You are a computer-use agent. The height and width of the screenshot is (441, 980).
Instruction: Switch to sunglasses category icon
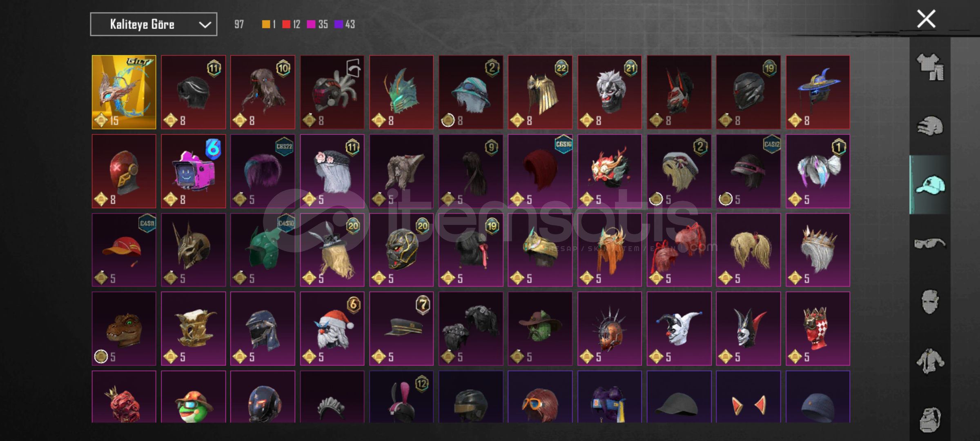tap(930, 243)
